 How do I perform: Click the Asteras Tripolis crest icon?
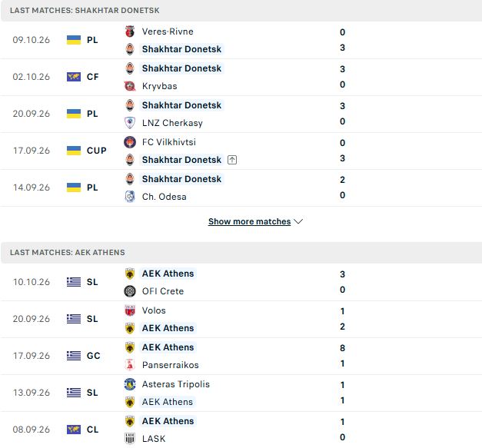tap(130, 384)
